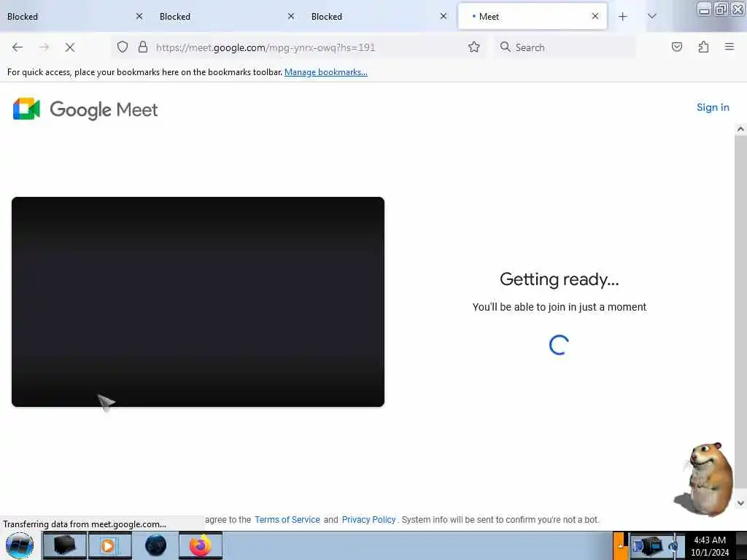Close the second Blocked tab
The width and height of the screenshot is (747, 560).
pos(291,16)
